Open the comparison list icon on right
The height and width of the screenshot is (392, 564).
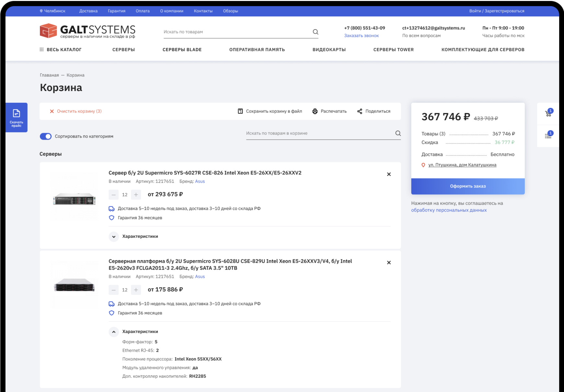[548, 136]
